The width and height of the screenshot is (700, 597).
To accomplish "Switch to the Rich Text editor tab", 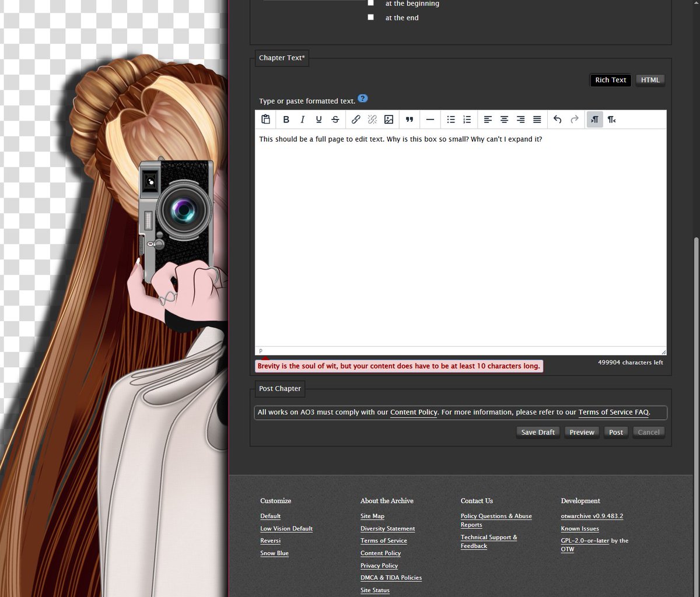I will [x=611, y=80].
